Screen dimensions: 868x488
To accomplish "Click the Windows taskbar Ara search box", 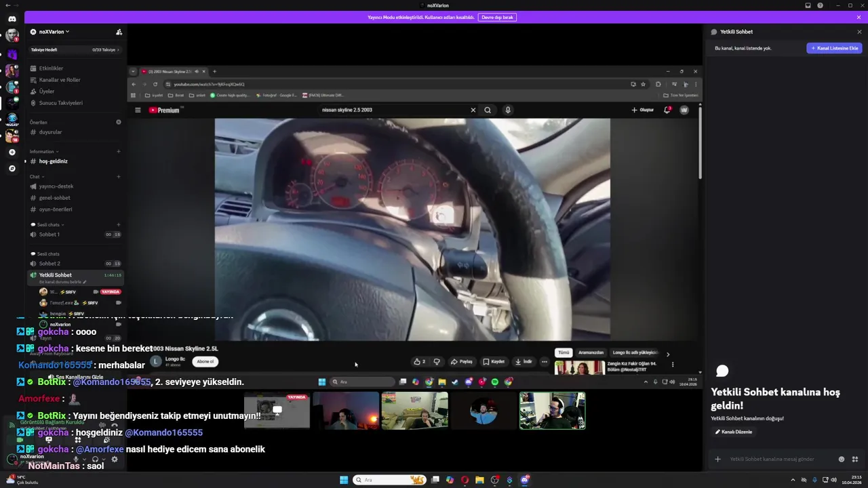I will (x=389, y=480).
